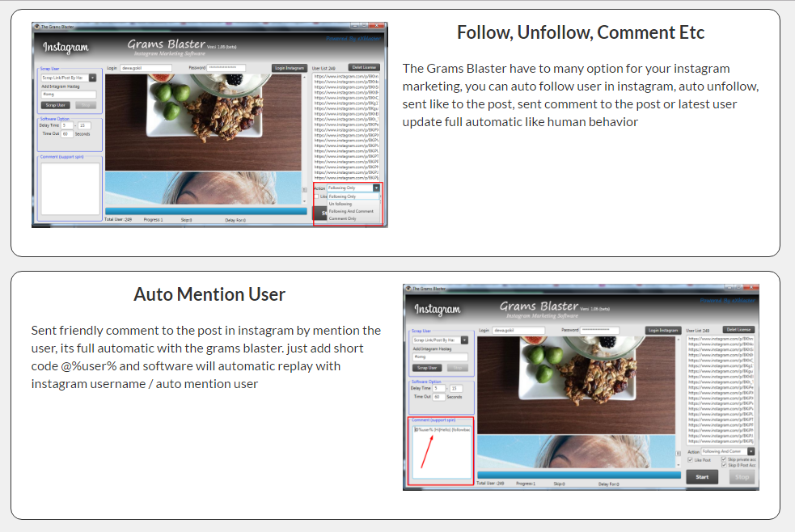Toggle the 'Skip private acc' checkbox

tap(724, 459)
